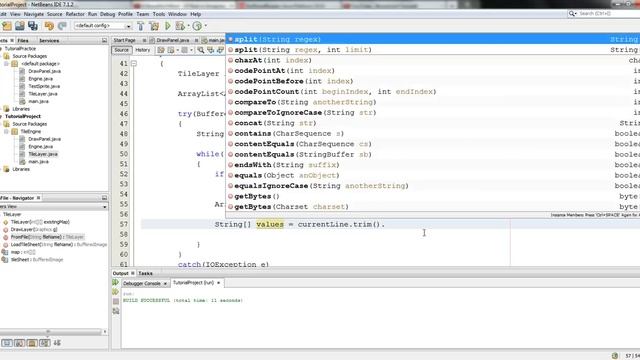This screenshot has width=640, height=360.
Task: Open the Run menu
Action: 92,14
